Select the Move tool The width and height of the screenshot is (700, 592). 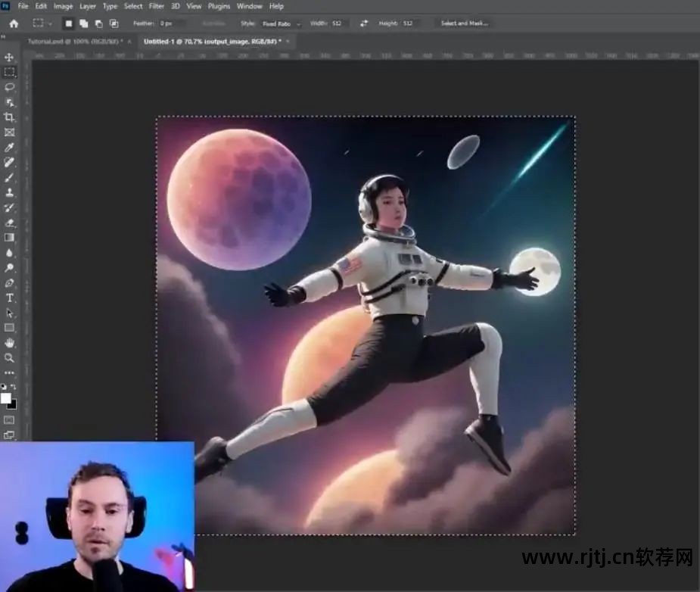10,58
